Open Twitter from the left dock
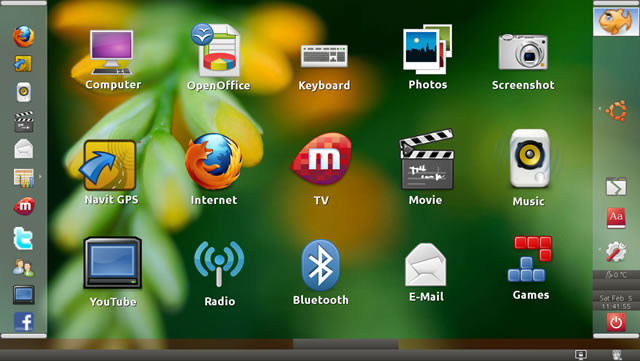 coord(23,238)
